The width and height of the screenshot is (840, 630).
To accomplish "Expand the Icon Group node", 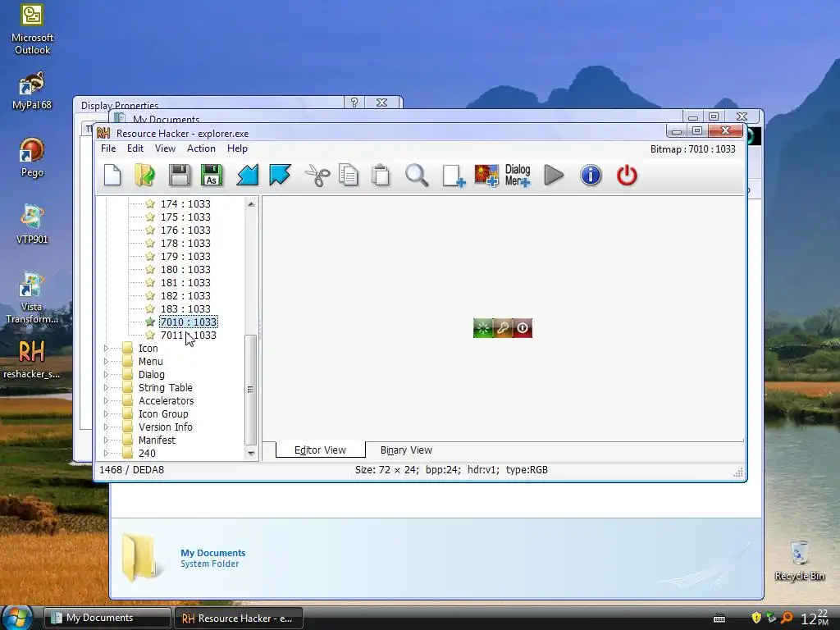I will pyautogui.click(x=106, y=414).
